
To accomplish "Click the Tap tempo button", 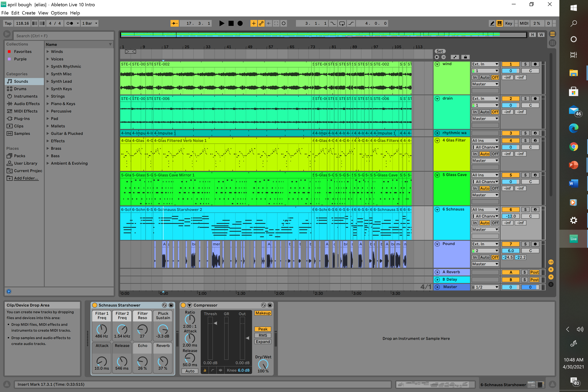I will pyautogui.click(x=8, y=23).
